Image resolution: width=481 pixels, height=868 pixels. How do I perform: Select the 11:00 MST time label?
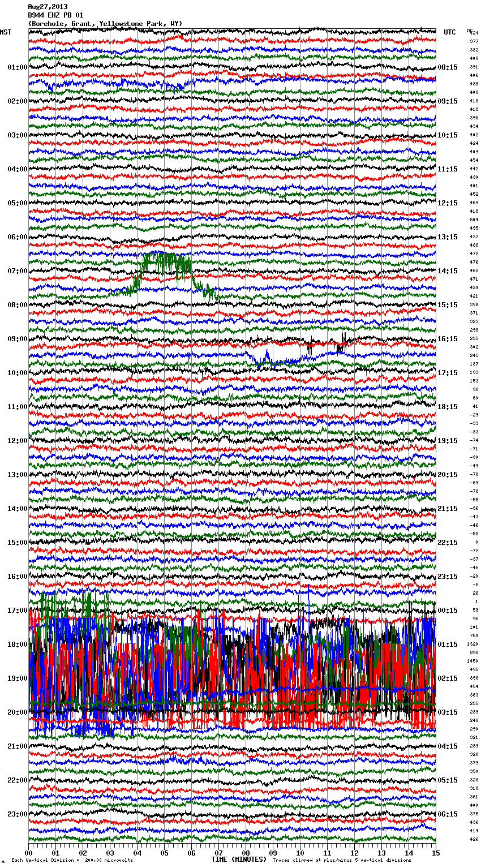(18, 407)
